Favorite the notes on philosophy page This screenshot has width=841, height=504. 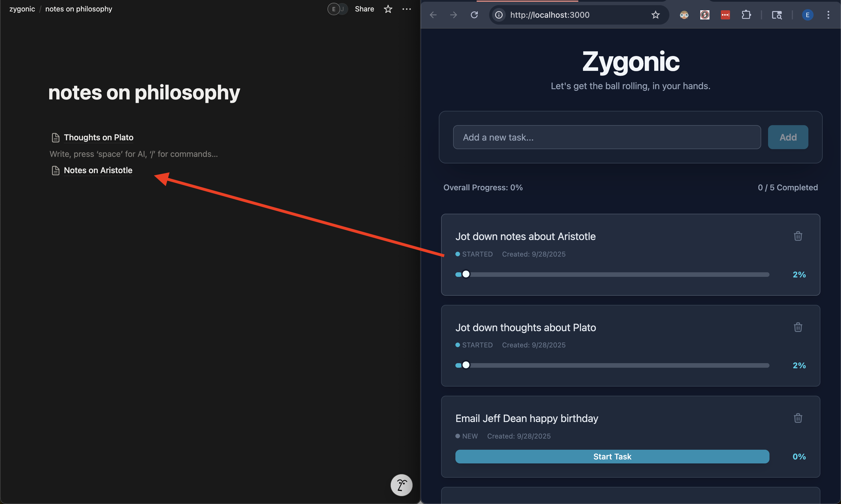click(388, 9)
